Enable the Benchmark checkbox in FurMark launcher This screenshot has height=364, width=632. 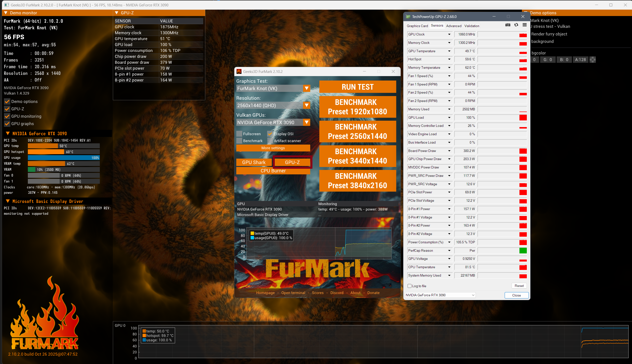tap(239, 141)
